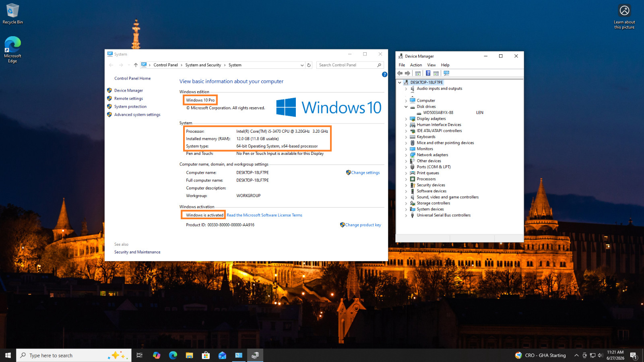This screenshot has width=644, height=362.
Task: Select the Keyboards tree item
Action: point(426,137)
